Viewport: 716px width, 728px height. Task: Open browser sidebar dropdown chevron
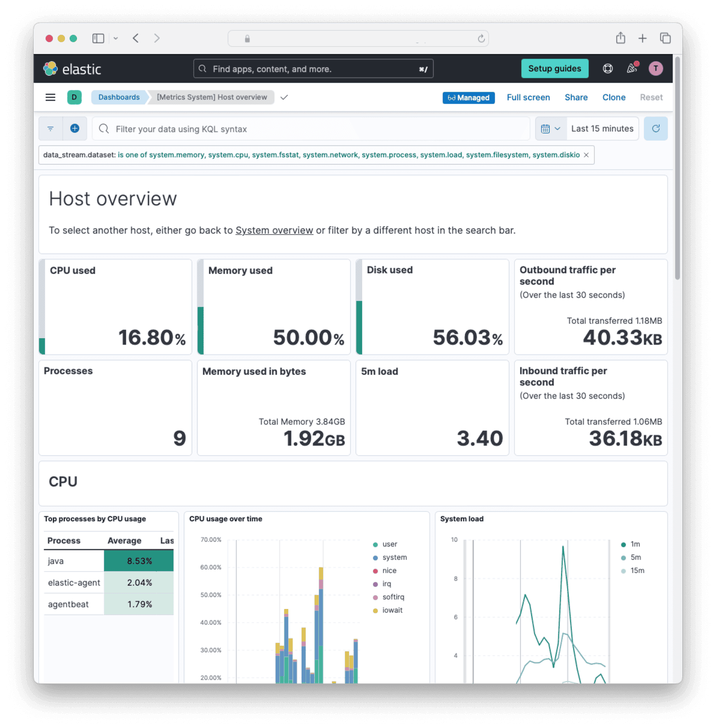coord(115,38)
